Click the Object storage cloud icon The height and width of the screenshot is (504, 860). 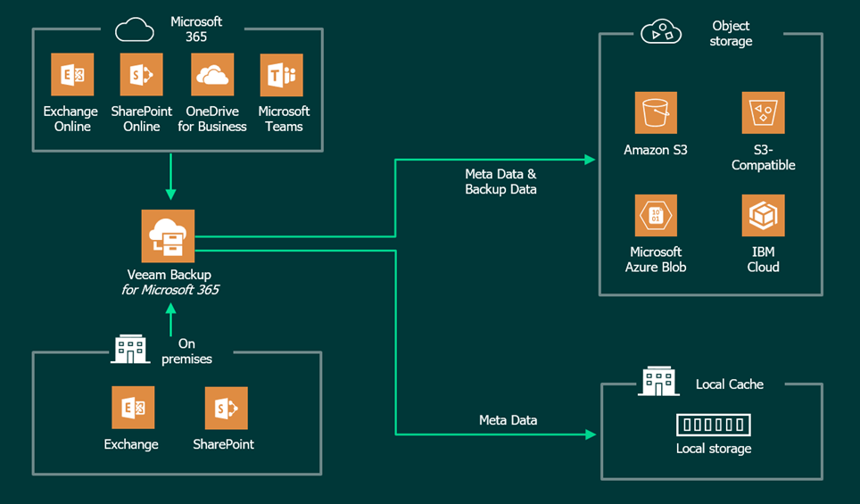point(661,32)
